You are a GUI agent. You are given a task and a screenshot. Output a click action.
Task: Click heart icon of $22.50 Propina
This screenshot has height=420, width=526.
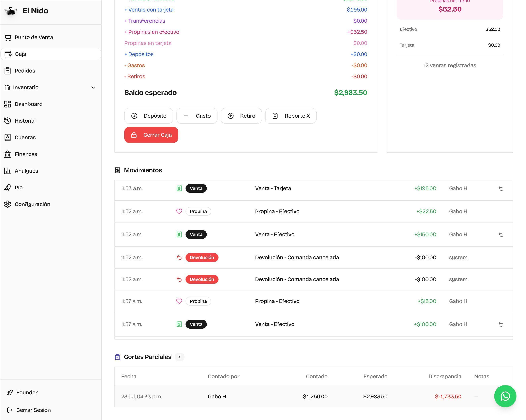179,211
